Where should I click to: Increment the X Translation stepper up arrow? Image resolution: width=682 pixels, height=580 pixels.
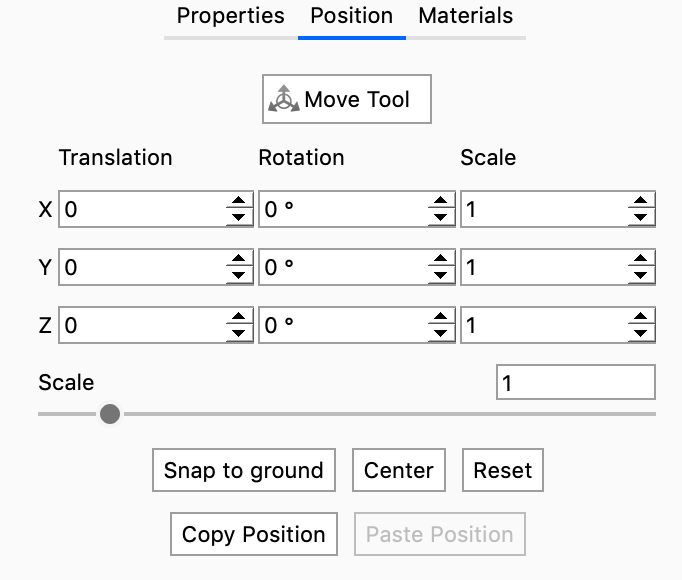[x=238, y=203]
